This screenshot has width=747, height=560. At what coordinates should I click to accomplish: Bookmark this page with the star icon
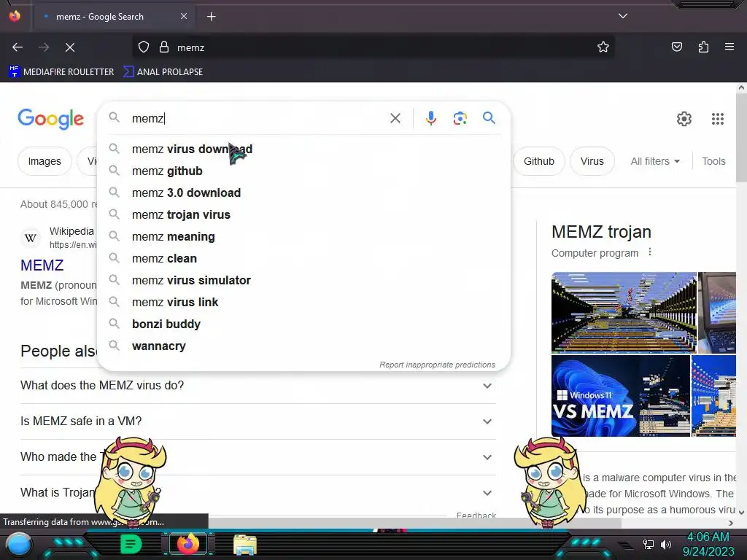603,47
